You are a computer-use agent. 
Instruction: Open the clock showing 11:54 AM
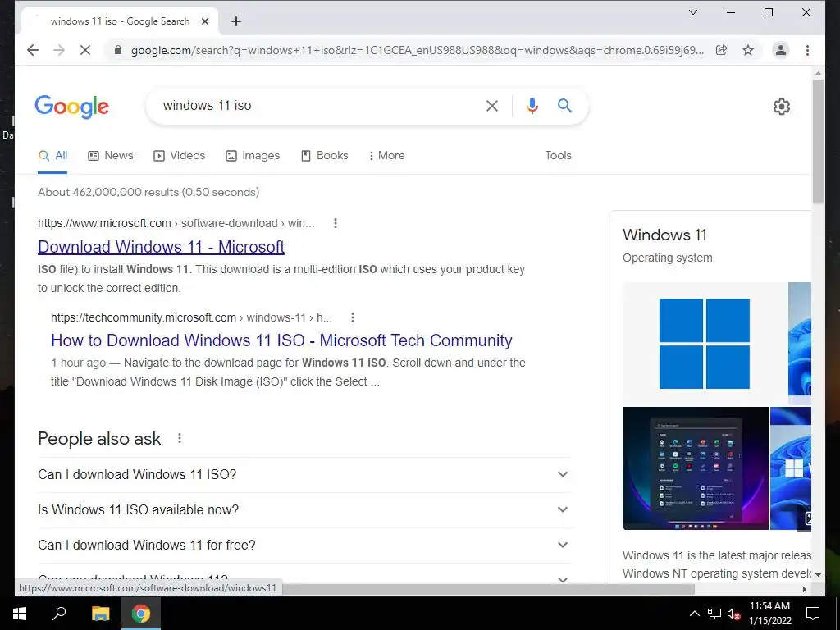(x=769, y=614)
